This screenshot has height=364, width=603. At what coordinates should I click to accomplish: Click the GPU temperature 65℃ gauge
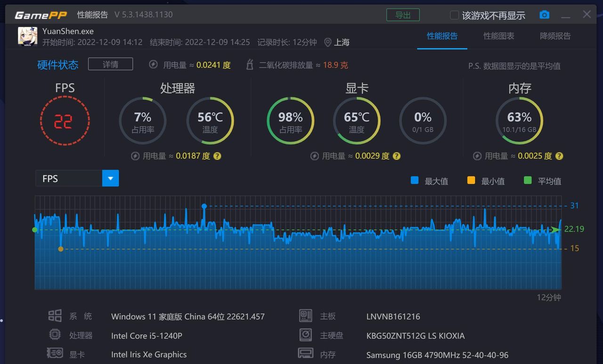[357, 121]
